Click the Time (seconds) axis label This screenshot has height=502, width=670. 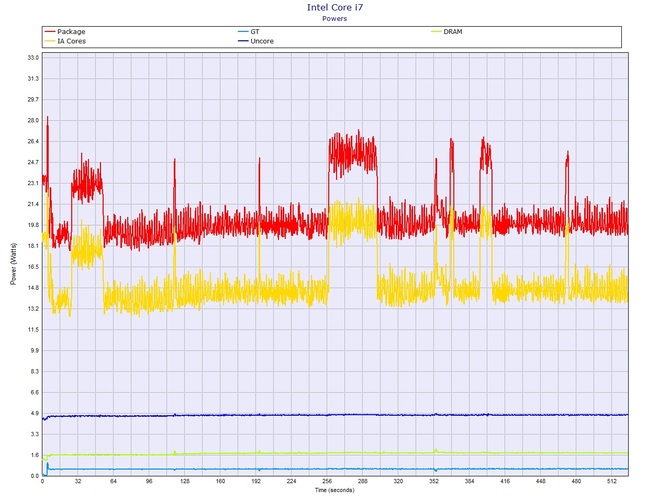pos(335,490)
